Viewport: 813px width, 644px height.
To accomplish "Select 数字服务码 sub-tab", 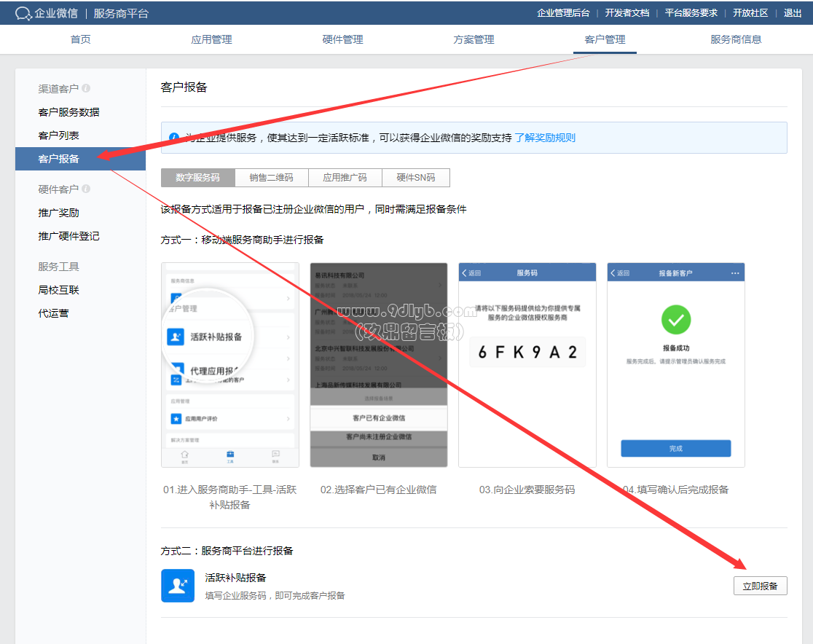I will [x=197, y=177].
